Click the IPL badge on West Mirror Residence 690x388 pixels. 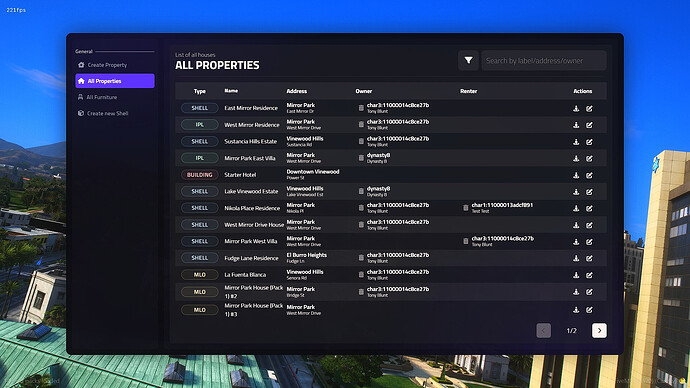click(199, 124)
